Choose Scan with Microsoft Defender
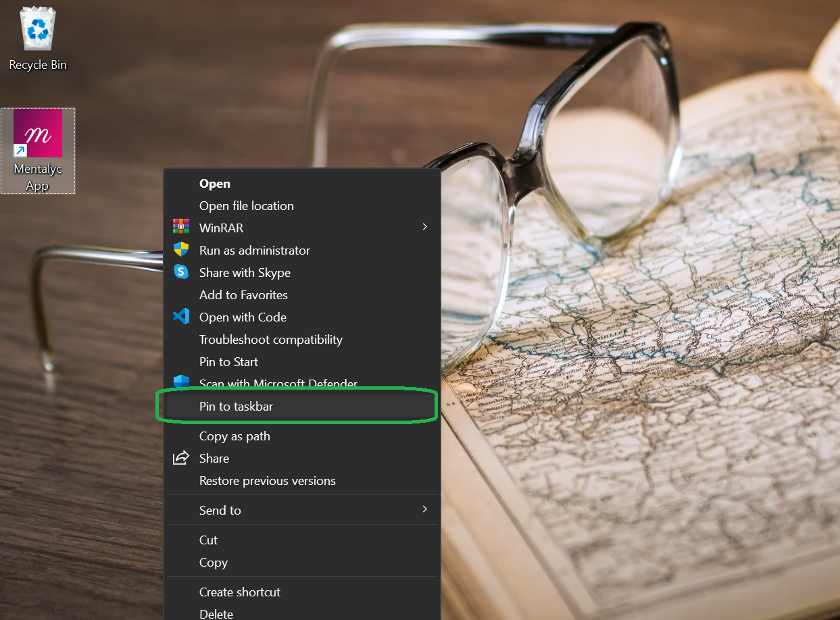Screen dimensions: 840x620 coord(302,382)
